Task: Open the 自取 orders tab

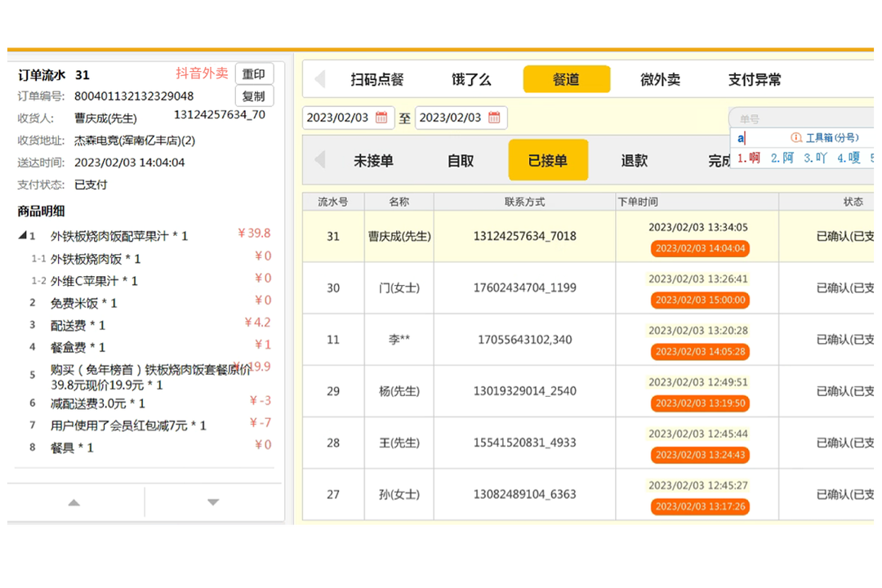Action: (461, 161)
